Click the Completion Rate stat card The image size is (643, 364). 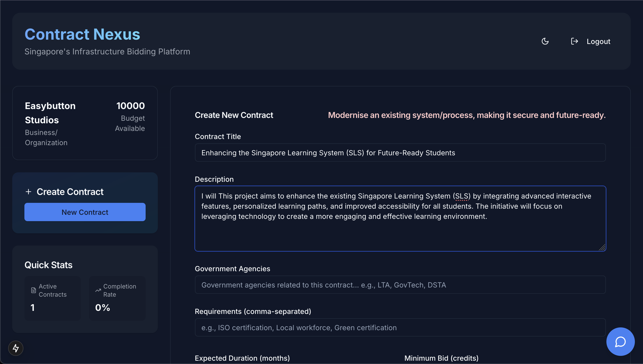(x=117, y=298)
